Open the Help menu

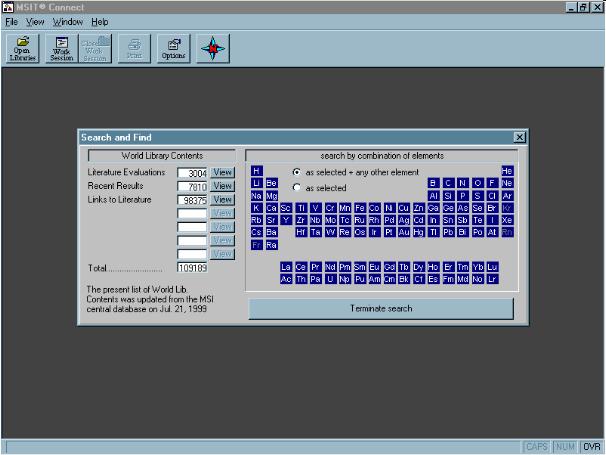tap(100, 22)
